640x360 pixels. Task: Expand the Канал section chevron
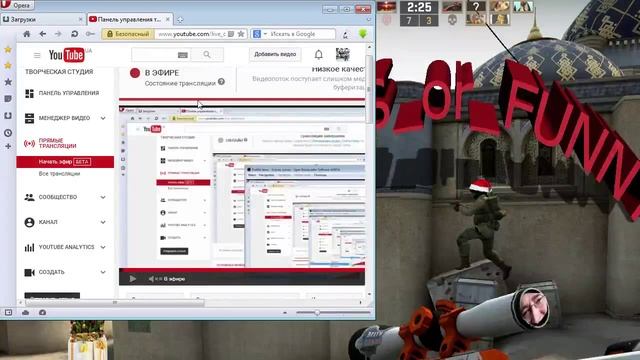pos(103,222)
